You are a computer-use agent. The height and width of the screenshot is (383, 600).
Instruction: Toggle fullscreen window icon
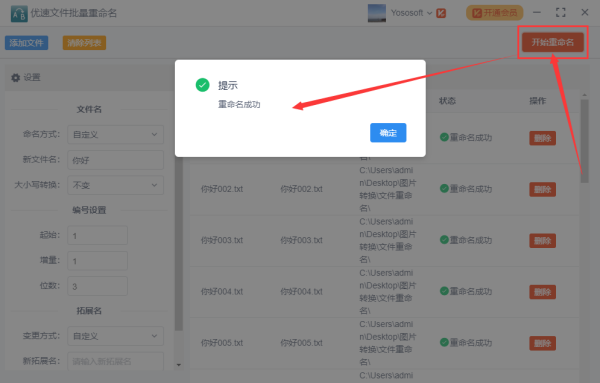pyautogui.click(x=561, y=13)
